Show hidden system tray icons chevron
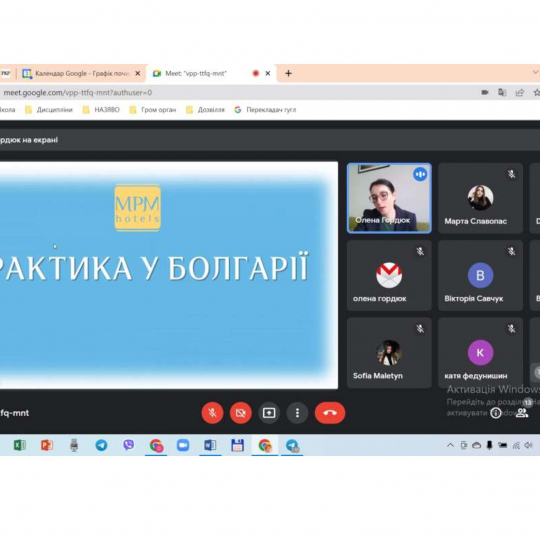The image size is (540, 540). coord(450,445)
